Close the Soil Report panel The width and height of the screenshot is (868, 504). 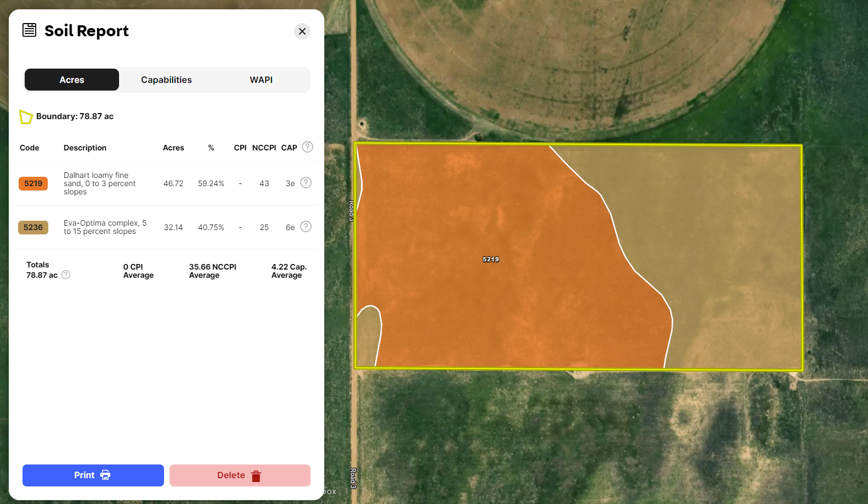(x=302, y=31)
